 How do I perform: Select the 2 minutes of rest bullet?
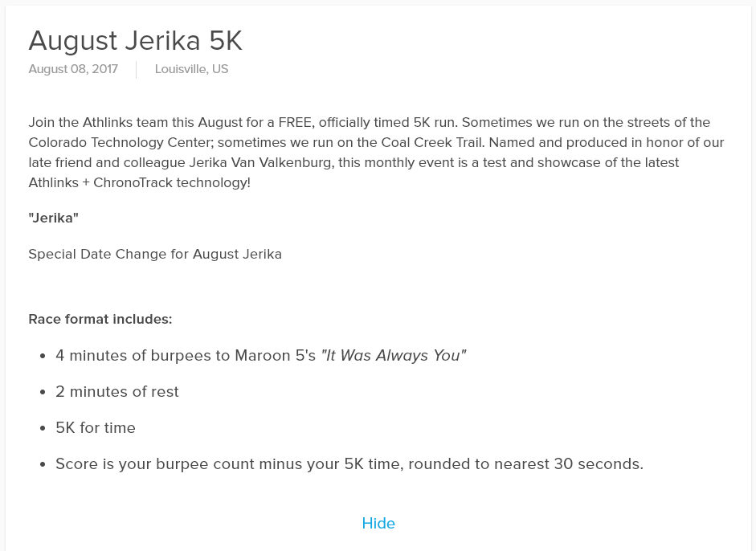117,391
